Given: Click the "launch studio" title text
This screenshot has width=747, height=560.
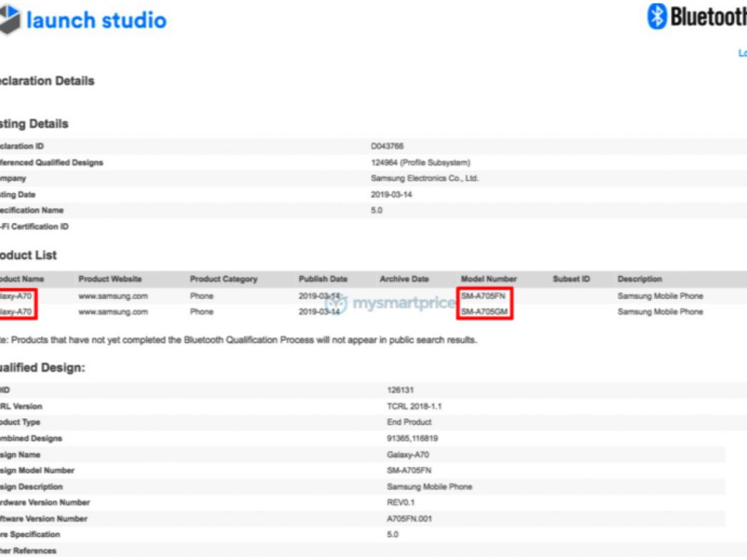Looking at the screenshot, I should tap(96, 20).
